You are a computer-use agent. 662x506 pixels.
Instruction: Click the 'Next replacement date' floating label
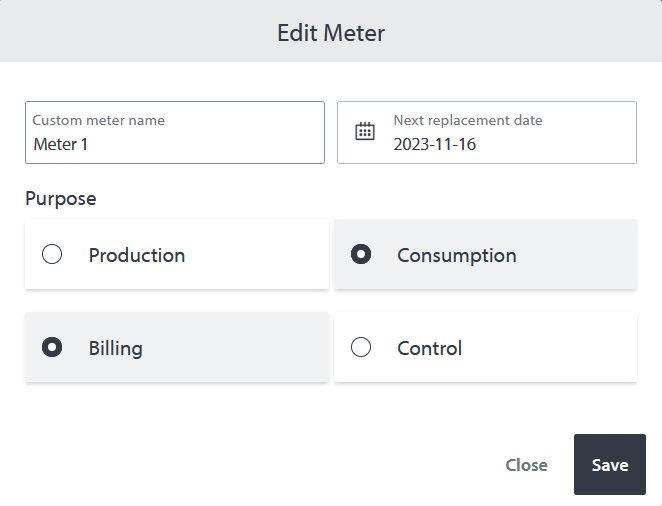(x=467, y=120)
